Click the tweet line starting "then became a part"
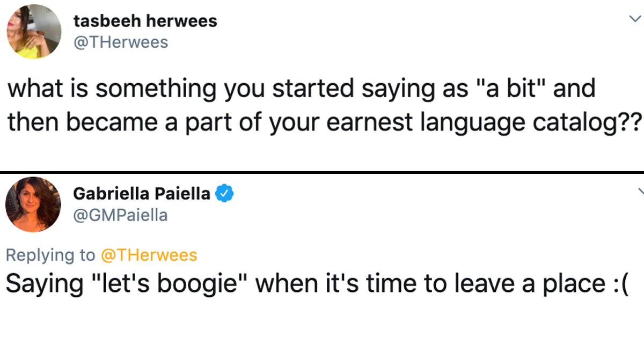 (x=325, y=123)
